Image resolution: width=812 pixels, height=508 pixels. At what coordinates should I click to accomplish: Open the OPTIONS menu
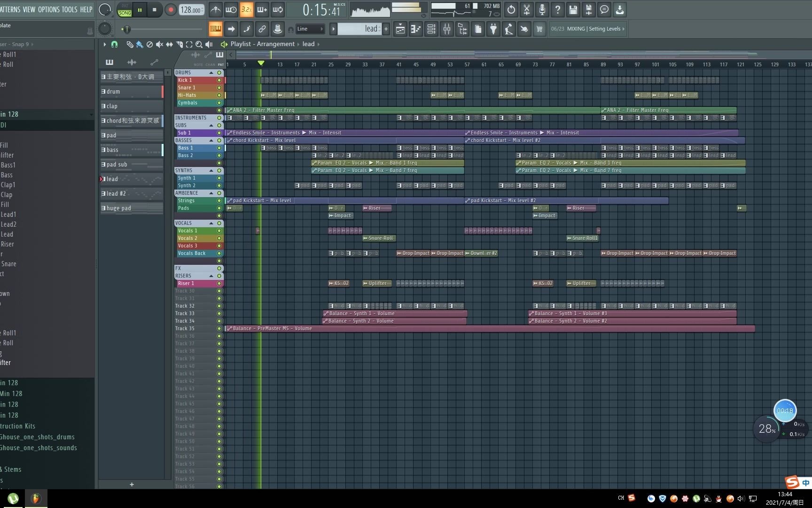[x=49, y=9]
